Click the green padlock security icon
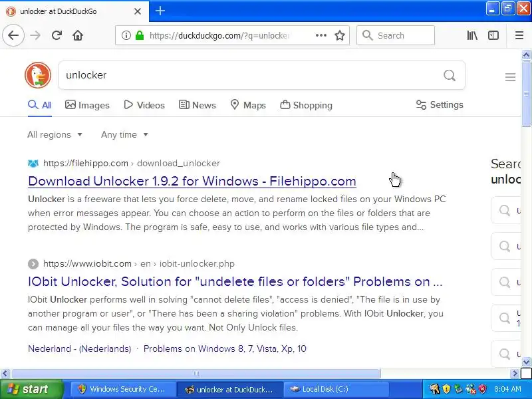 click(140, 35)
